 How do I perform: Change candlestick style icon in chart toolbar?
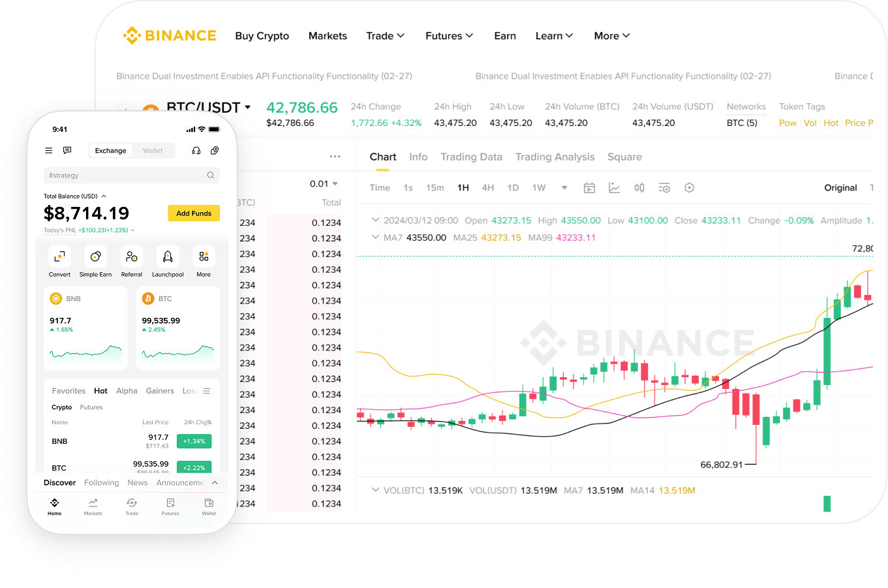click(639, 188)
